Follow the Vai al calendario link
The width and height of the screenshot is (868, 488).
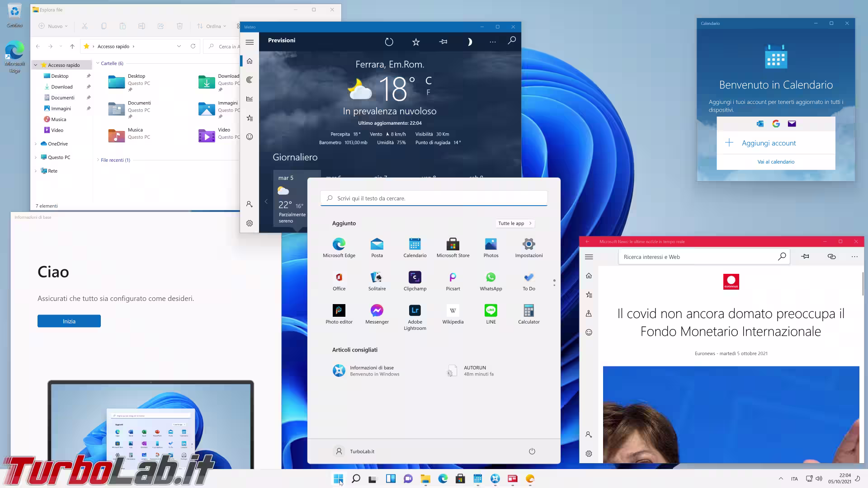pos(776,162)
